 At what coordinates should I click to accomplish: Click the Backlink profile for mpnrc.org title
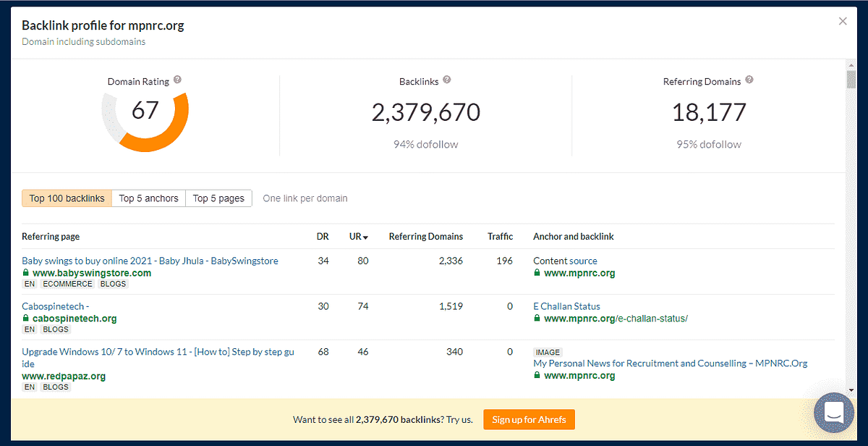click(103, 25)
